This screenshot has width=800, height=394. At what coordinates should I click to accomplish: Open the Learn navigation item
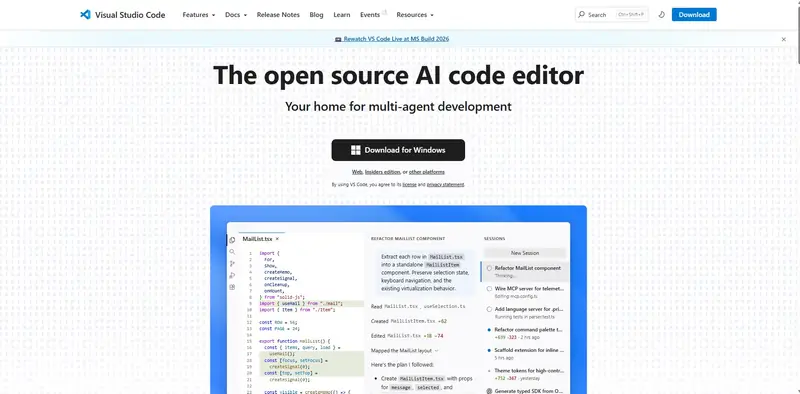[342, 15]
